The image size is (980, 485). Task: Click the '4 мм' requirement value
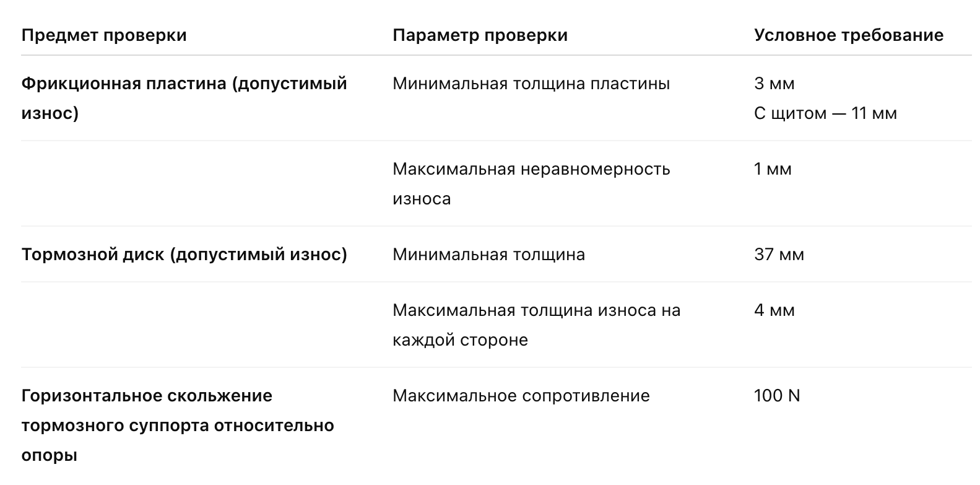click(774, 310)
